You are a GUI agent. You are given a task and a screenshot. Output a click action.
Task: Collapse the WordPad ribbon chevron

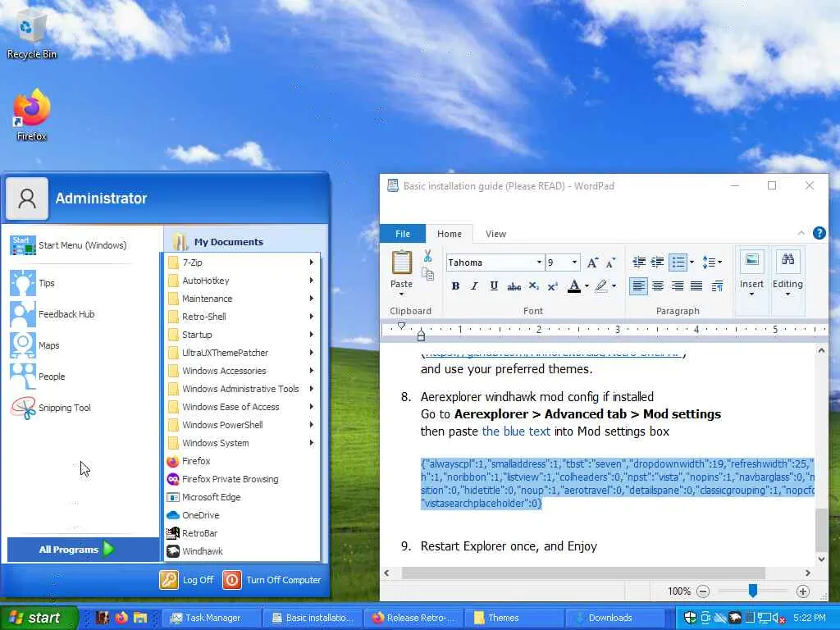pyautogui.click(x=801, y=233)
